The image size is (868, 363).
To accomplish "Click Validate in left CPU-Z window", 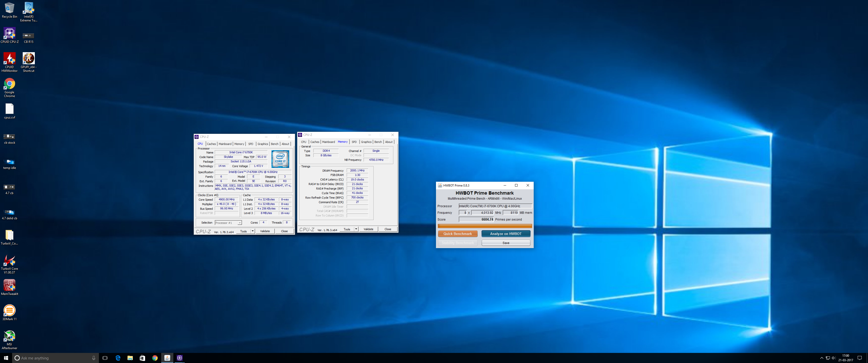I will click(x=265, y=231).
